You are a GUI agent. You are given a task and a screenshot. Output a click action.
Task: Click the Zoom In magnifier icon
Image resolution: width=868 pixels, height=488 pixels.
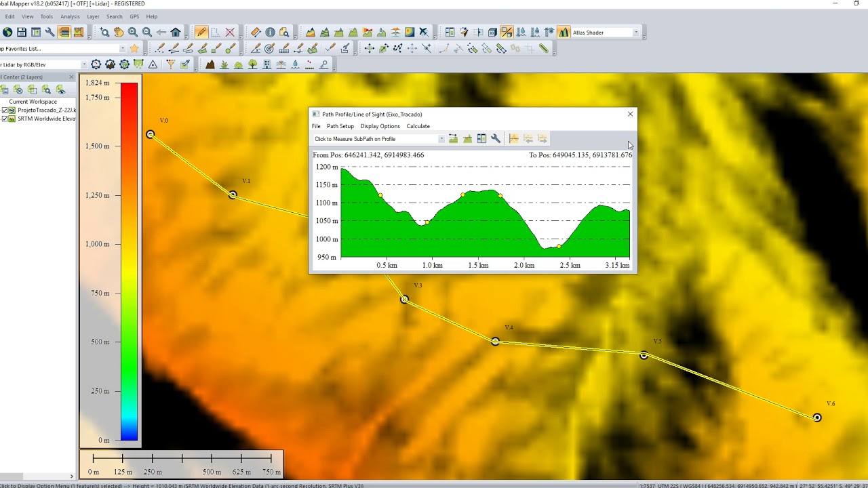133,32
